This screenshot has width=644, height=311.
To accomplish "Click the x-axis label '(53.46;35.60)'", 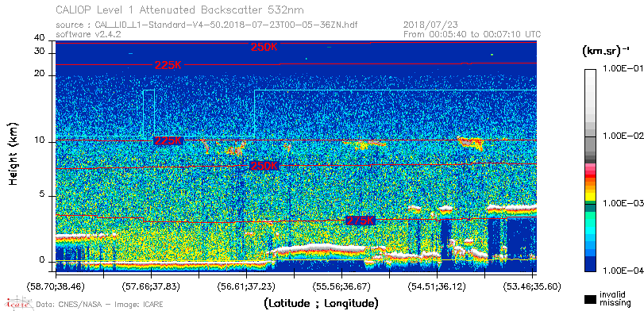I will 532,286.
